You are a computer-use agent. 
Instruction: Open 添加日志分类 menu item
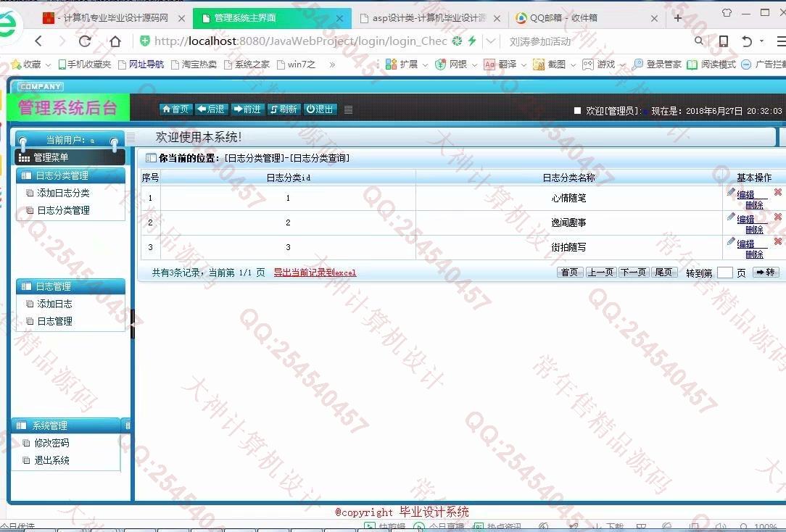63,193
